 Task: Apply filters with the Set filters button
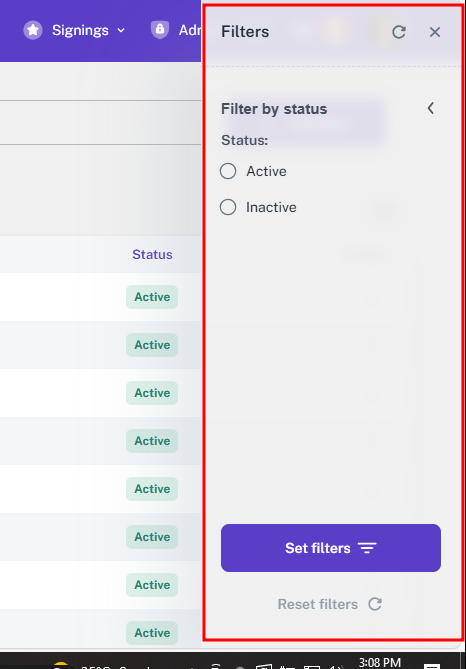pyautogui.click(x=331, y=548)
